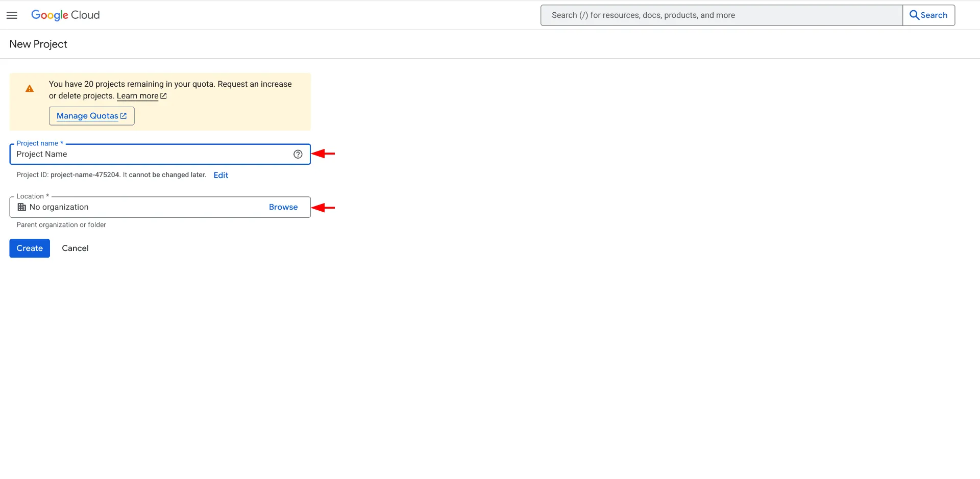The width and height of the screenshot is (980, 479).
Task: Click the Parent organization or folder hint
Action: pos(61,225)
